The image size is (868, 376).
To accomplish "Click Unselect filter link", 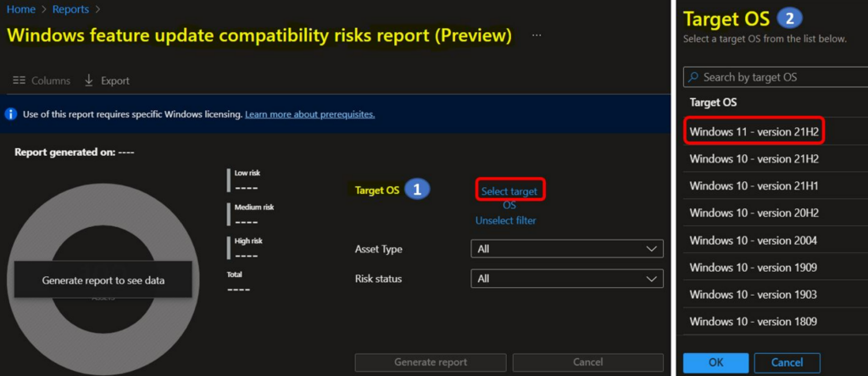I will (x=505, y=221).
